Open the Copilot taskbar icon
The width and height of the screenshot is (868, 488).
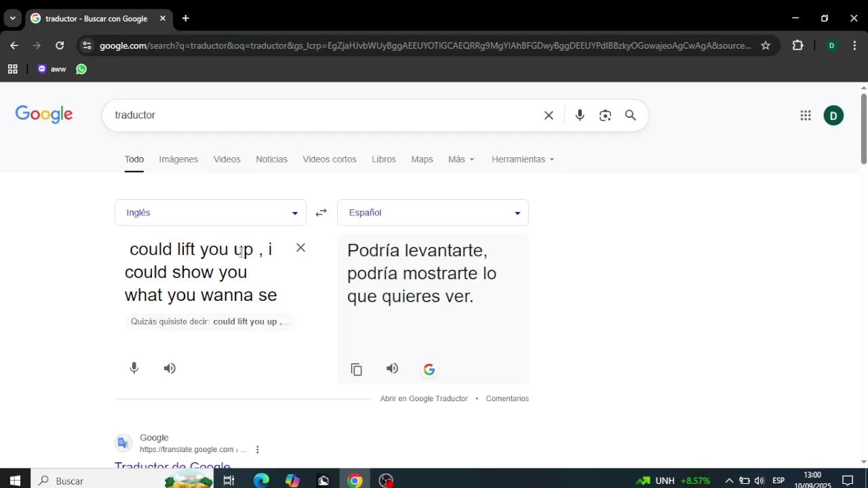[292, 481]
